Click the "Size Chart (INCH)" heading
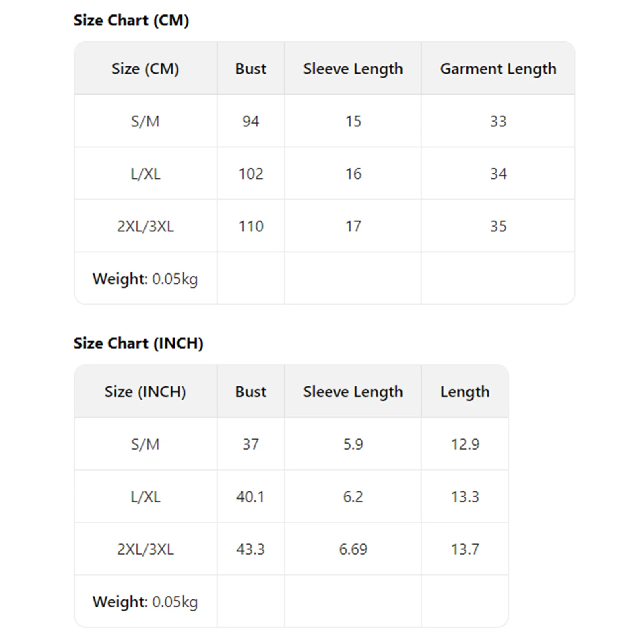This screenshot has width=644, height=644. (x=138, y=343)
